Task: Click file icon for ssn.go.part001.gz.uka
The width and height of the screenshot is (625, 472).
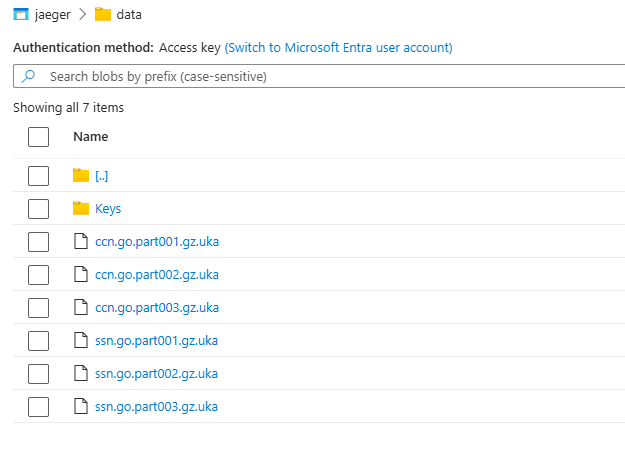Action: [x=82, y=341]
